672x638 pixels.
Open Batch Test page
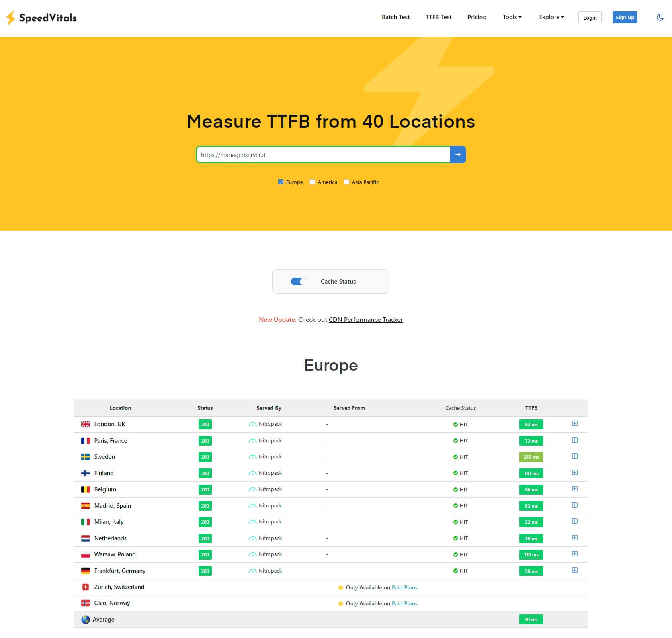[396, 17]
